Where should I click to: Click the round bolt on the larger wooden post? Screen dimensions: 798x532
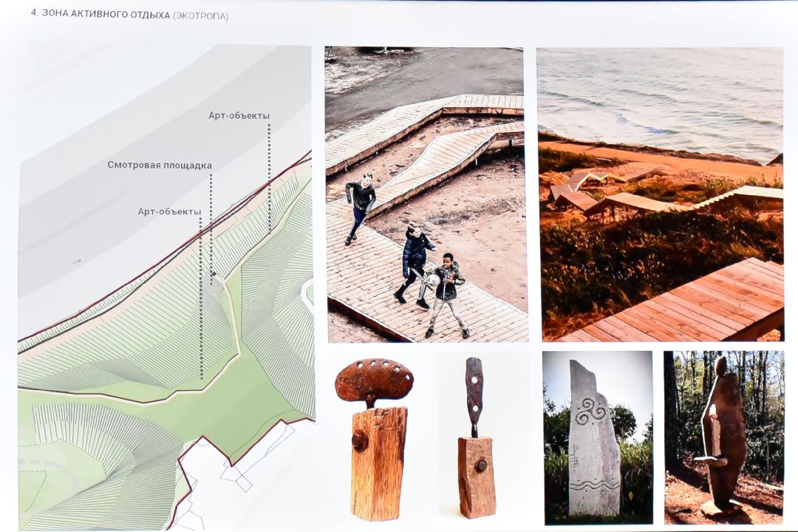coord(360,440)
